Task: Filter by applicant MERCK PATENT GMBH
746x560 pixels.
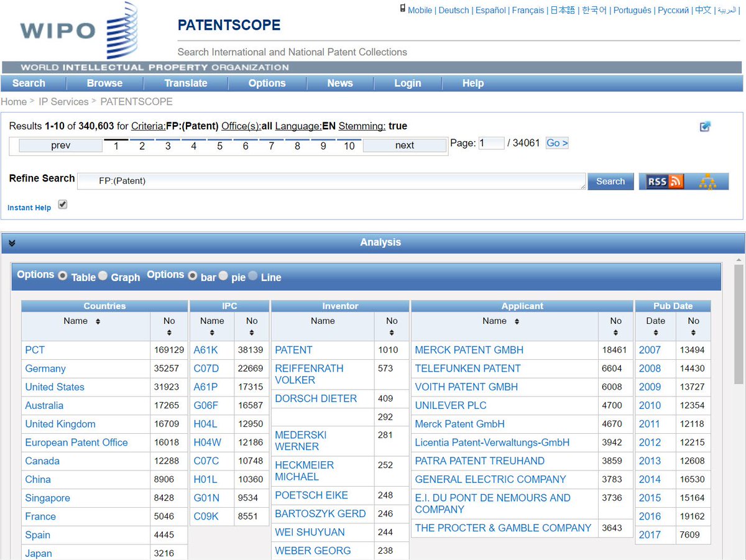Action: coord(469,350)
